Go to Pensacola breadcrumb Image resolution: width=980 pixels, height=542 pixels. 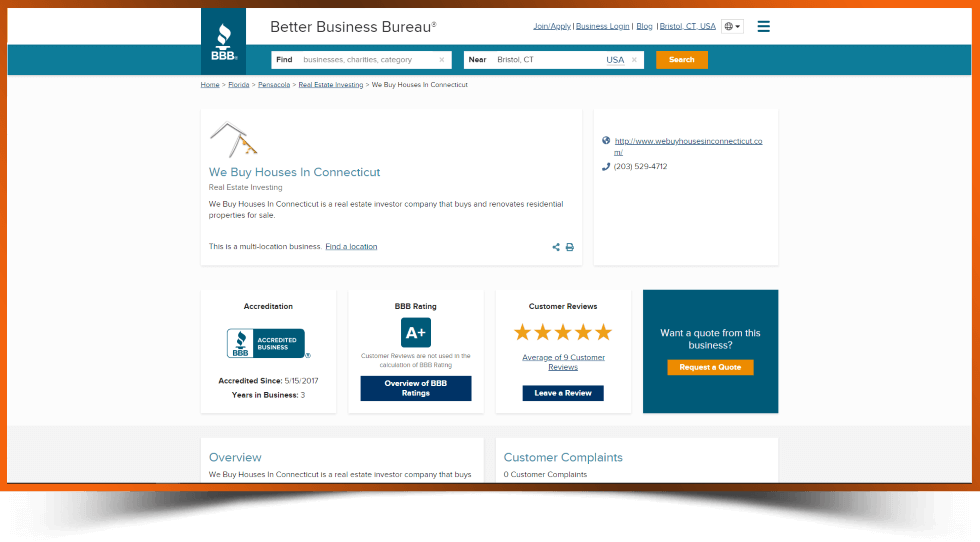point(274,85)
